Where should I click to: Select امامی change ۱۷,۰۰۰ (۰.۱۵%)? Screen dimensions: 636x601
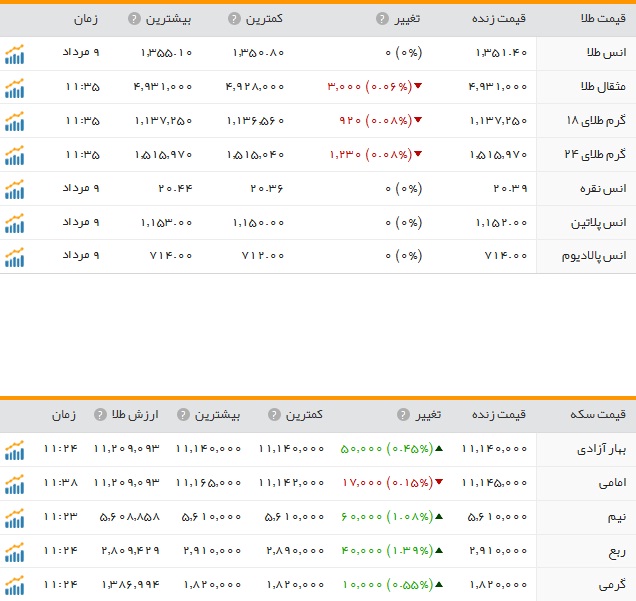click(x=388, y=483)
